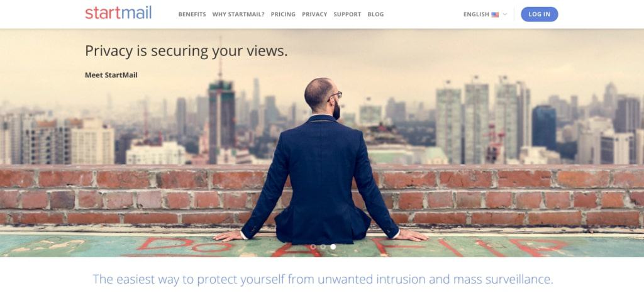Navigate to the PRIVACY section
Screen dimensions: 644x293
pos(314,14)
